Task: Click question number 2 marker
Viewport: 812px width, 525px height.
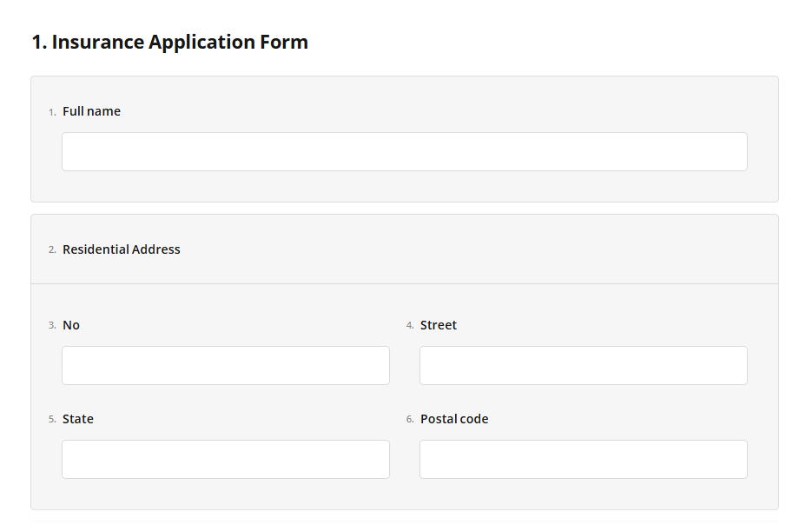Action: point(51,250)
